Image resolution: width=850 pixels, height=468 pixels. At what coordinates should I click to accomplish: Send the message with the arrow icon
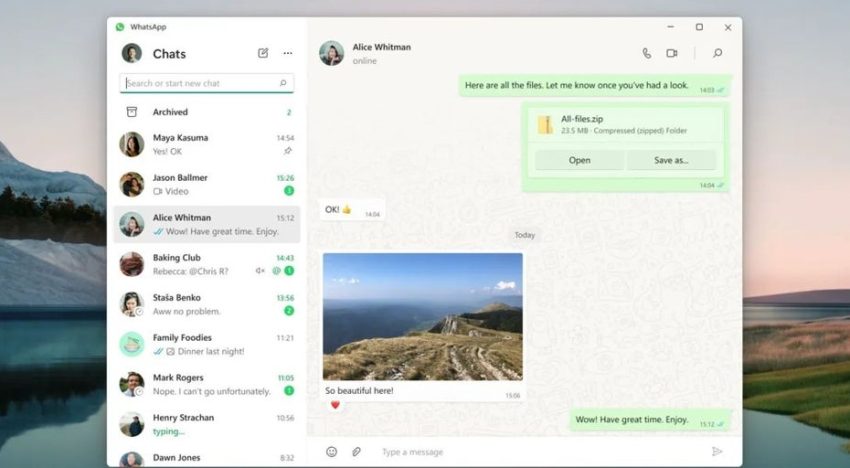717,451
